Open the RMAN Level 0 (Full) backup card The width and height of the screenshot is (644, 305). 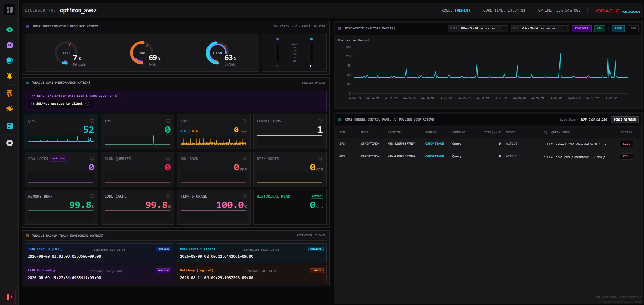pyautogui.click(x=99, y=252)
